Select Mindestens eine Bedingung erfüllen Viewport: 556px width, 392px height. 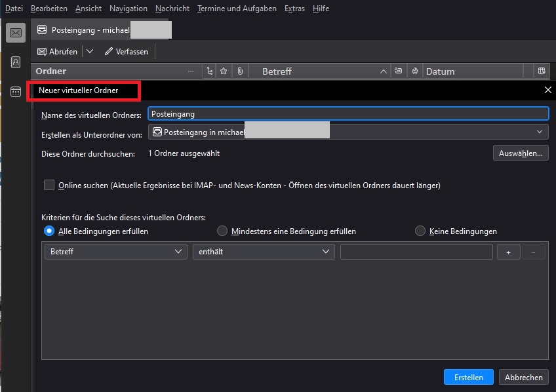click(x=222, y=231)
